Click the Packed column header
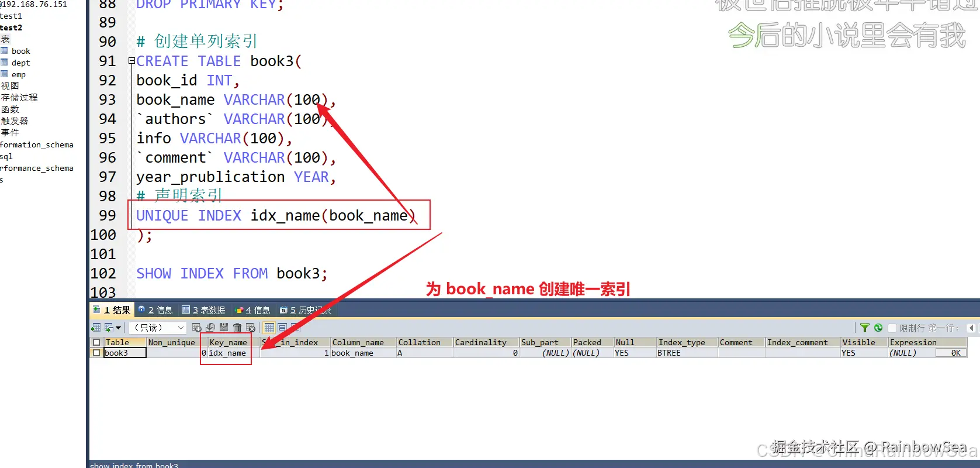980x468 pixels. (x=592, y=342)
